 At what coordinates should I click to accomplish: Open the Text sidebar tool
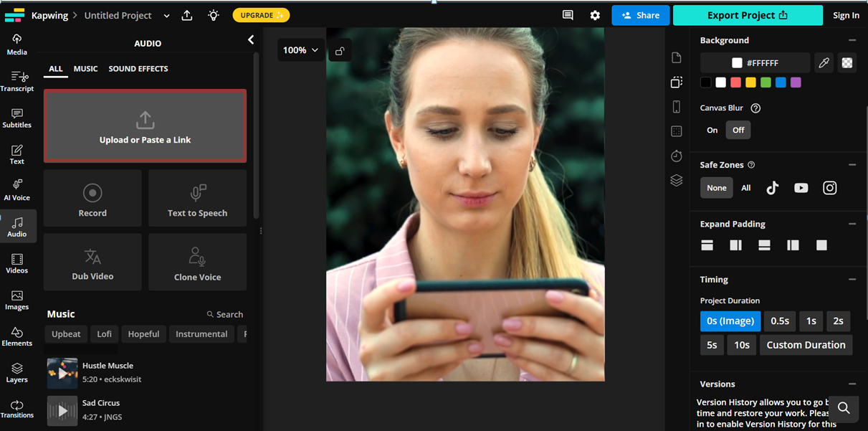(x=17, y=154)
